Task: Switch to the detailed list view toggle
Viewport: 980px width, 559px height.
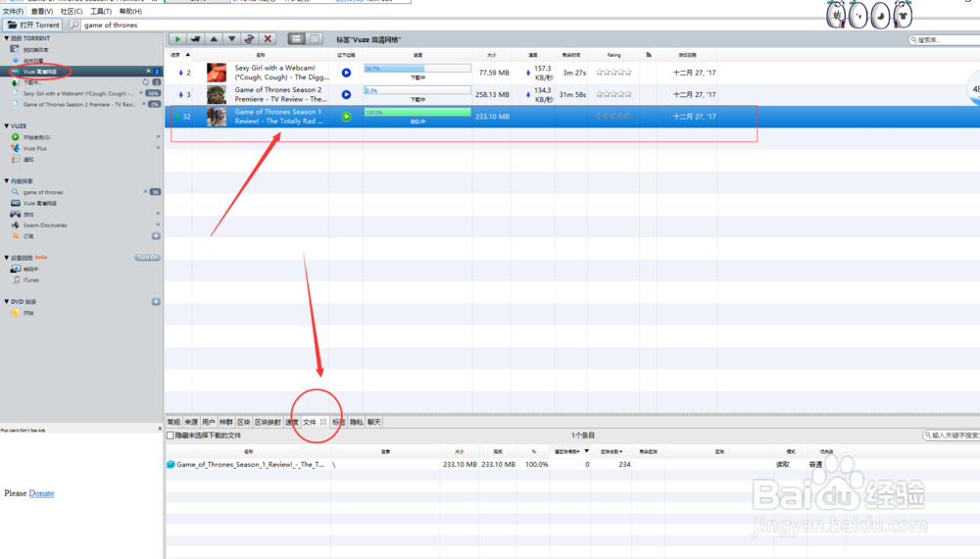Action: pyautogui.click(x=296, y=39)
